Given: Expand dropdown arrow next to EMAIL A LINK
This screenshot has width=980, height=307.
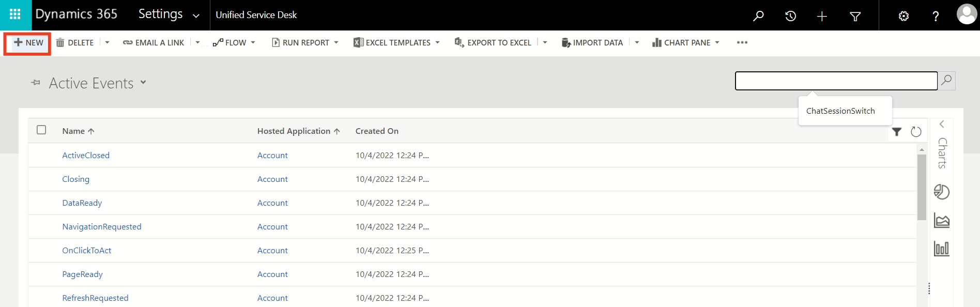Looking at the screenshot, I should [x=197, y=43].
